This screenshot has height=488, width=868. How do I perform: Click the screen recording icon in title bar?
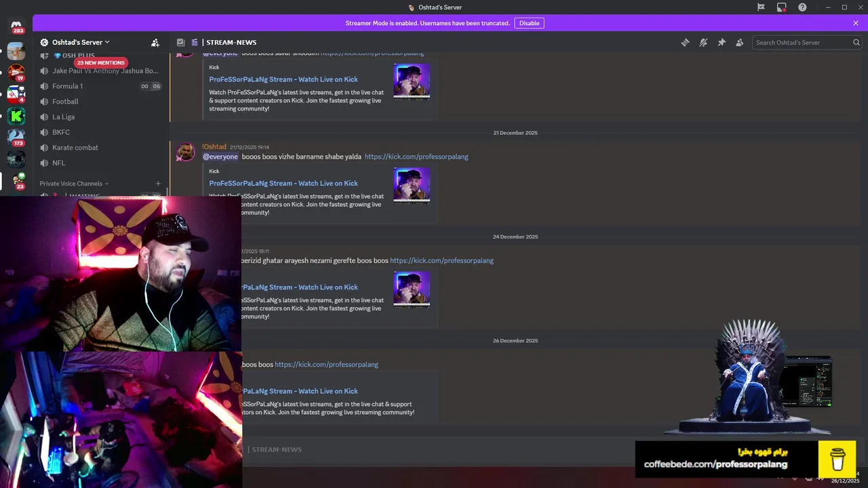pyautogui.click(x=782, y=7)
